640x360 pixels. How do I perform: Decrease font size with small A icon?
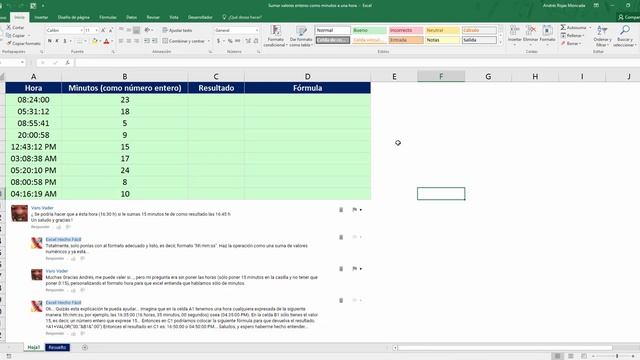coord(111,31)
